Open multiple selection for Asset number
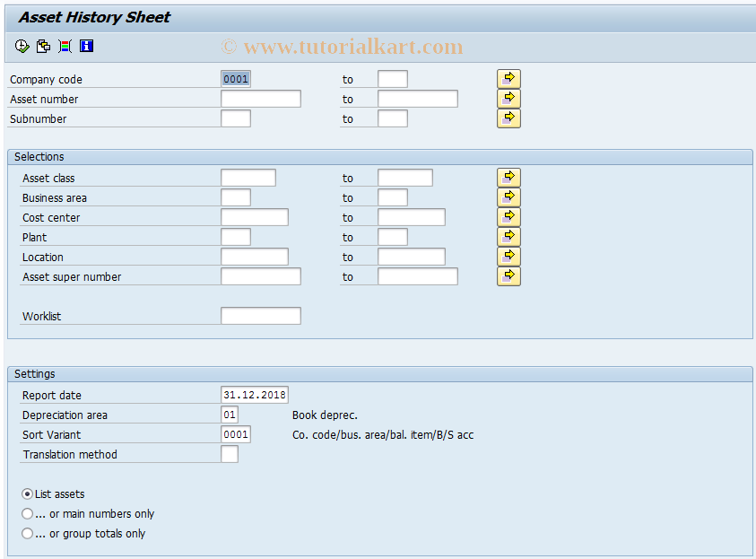The width and height of the screenshot is (756, 559). 508,99
